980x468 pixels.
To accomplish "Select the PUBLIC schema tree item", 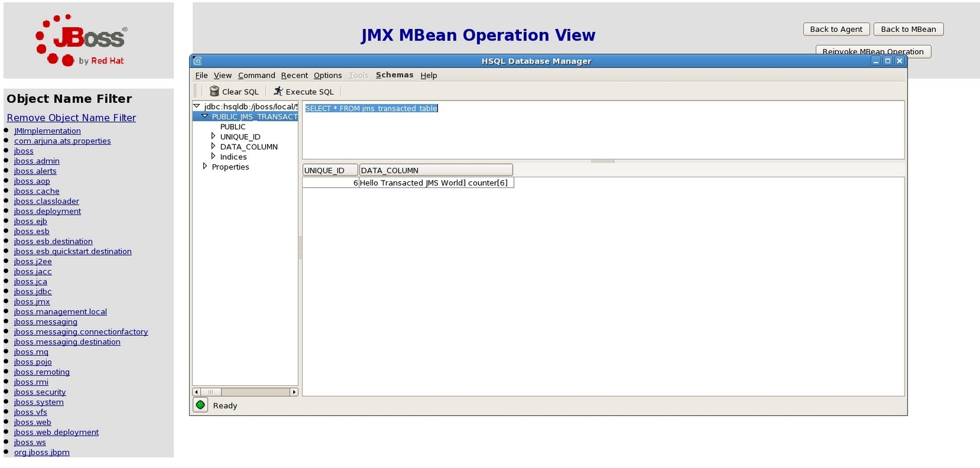I will (x=233, y=127).
